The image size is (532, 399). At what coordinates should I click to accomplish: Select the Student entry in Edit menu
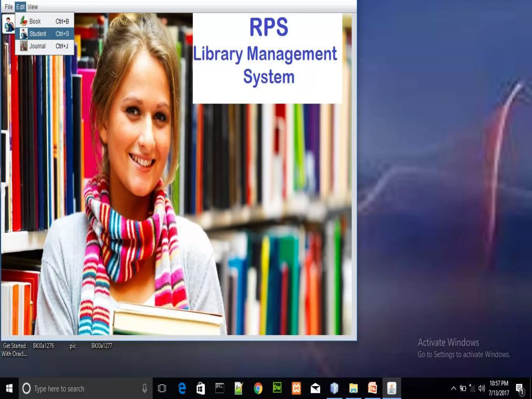[45, 34]
